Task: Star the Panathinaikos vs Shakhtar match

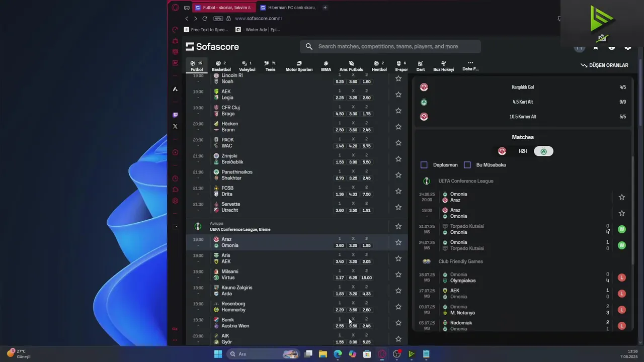Action: [x=398, y=175]
